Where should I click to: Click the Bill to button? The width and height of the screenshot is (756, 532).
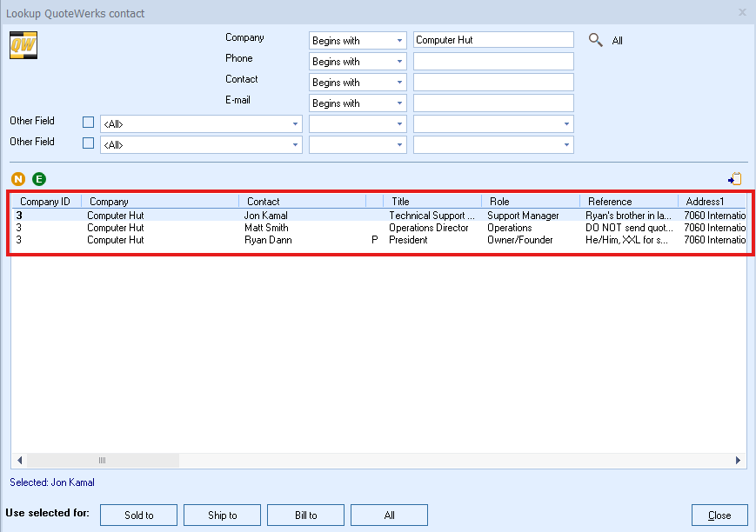(x=305, y=515)
